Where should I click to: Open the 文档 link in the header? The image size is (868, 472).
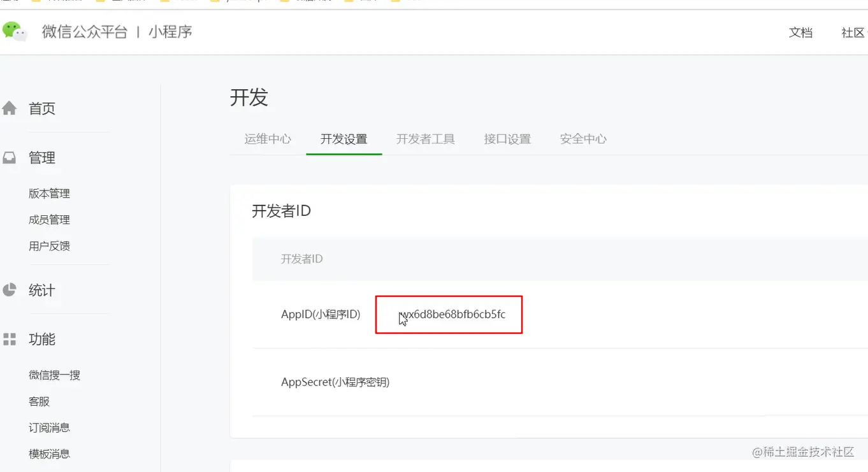point(800,32)
